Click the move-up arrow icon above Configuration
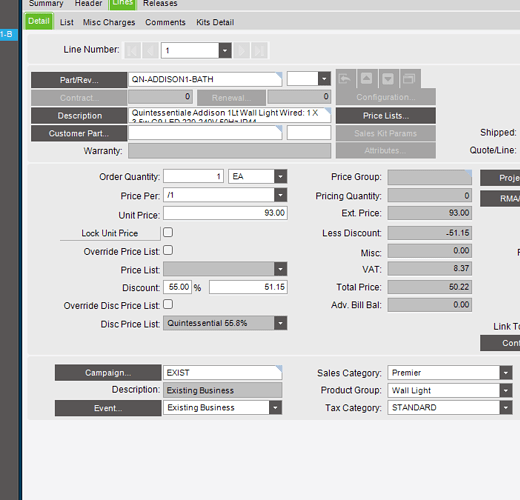 pyautogui.click(x=366, y=79)
